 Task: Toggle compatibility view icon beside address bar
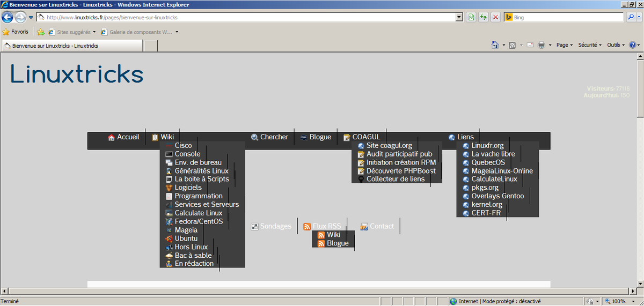point(471,17)
